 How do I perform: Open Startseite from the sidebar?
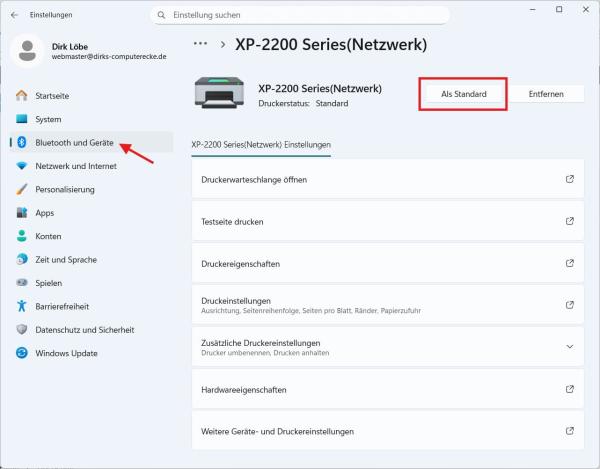pos(52,95)
